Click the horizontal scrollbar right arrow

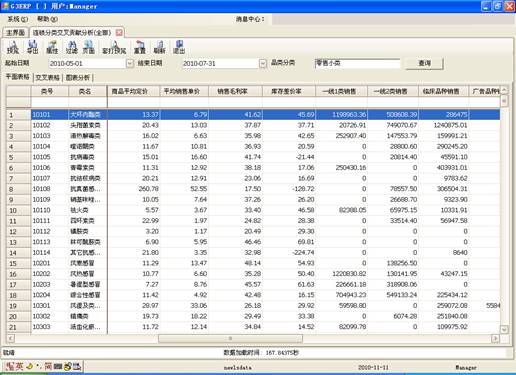pos(496,338)
